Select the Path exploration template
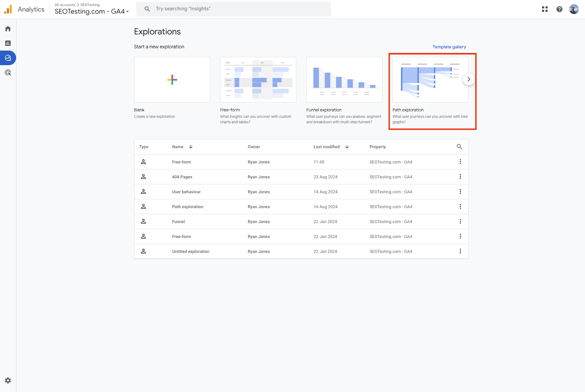This screenshot has width=585, height=392. click(x=430, y=79)
